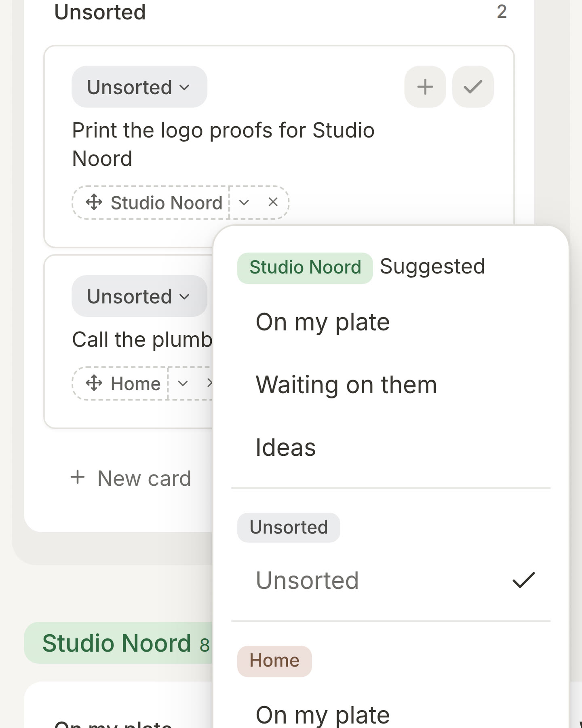This screenshot has width=582, height=728.
Task: Select Ideas in the Studio Noord group
Action: (x=391, y=447)
